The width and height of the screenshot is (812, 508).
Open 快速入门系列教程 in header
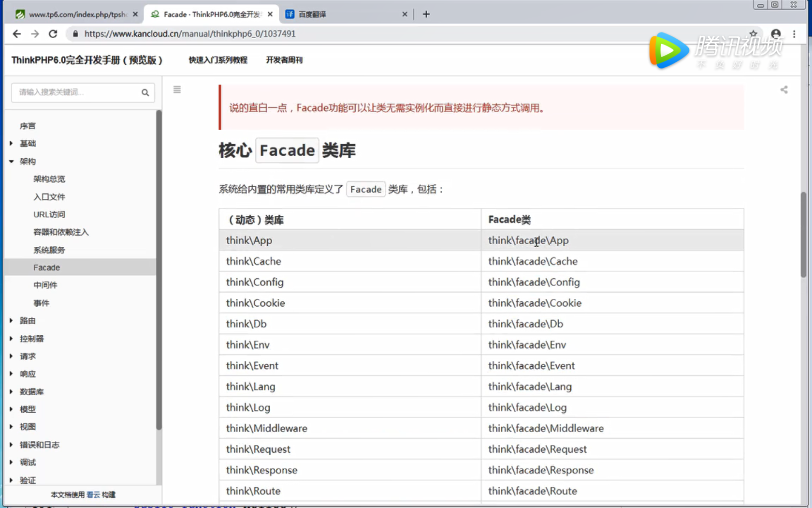(x=218, y=60)
